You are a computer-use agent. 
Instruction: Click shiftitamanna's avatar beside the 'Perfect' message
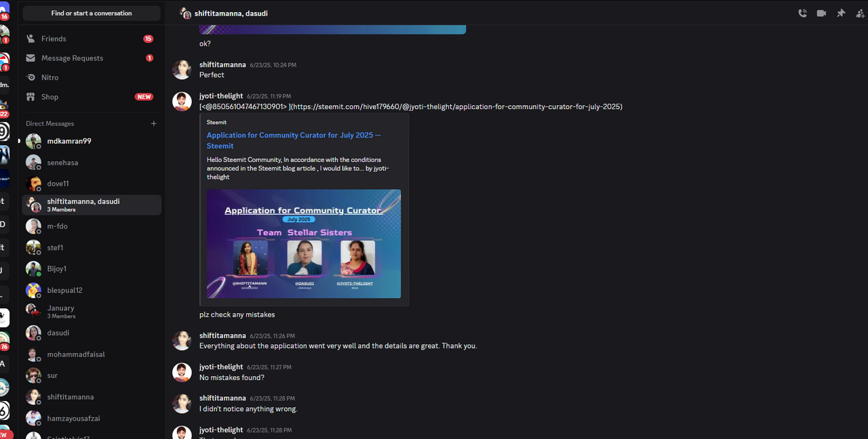coord(182,70)
